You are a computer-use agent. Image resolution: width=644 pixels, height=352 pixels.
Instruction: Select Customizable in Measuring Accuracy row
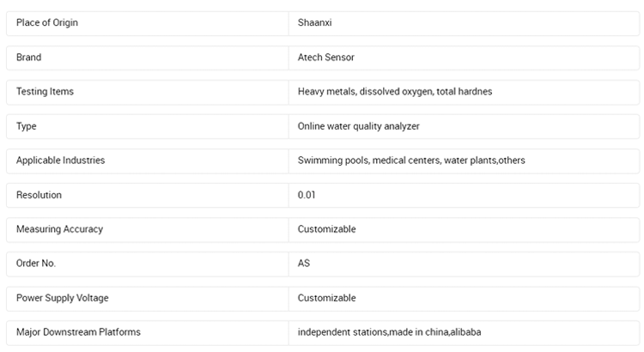[x=326, y=229]
